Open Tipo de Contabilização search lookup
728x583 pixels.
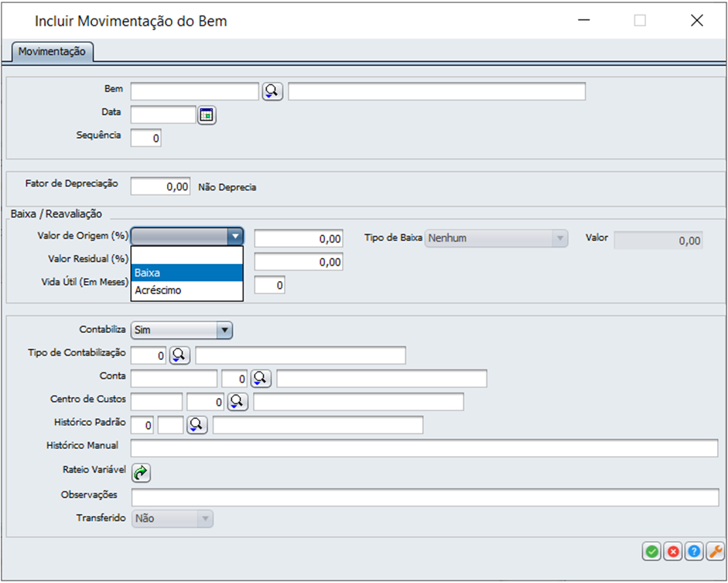pos(179,355)
